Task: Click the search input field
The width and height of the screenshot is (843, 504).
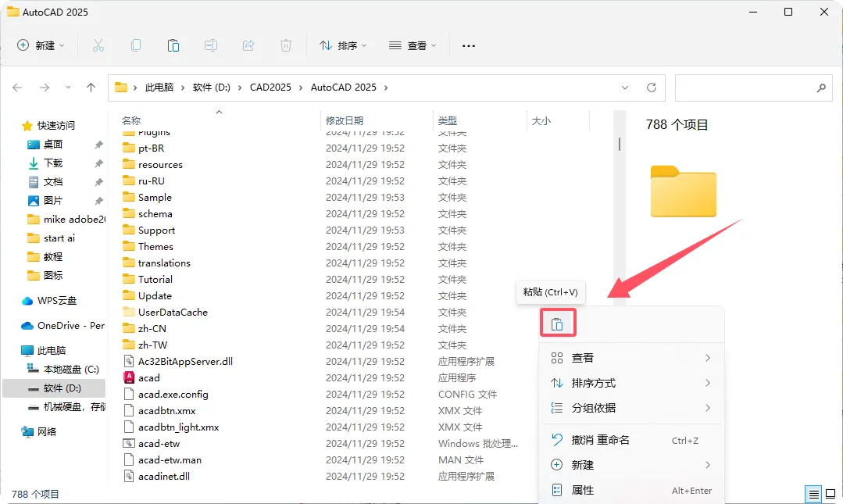Action: [x=753, y=88]
